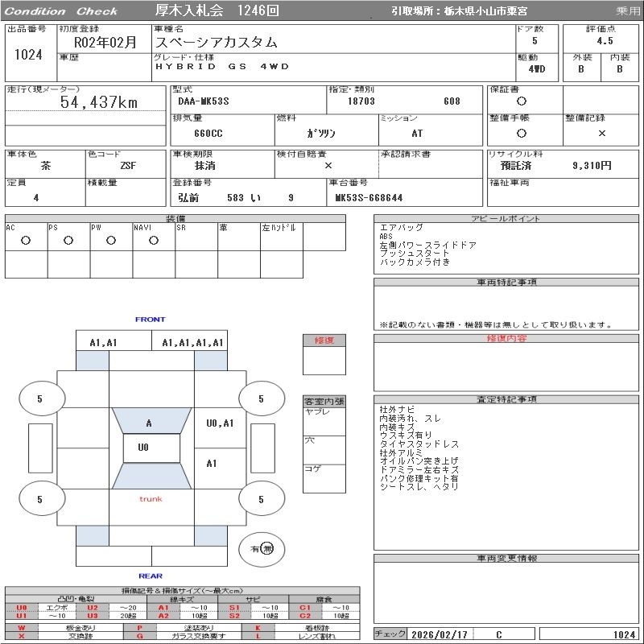Click the rear wheel circle on diagram's left side
The width and height of the screenshot is (644, 644).
(40, 499)
